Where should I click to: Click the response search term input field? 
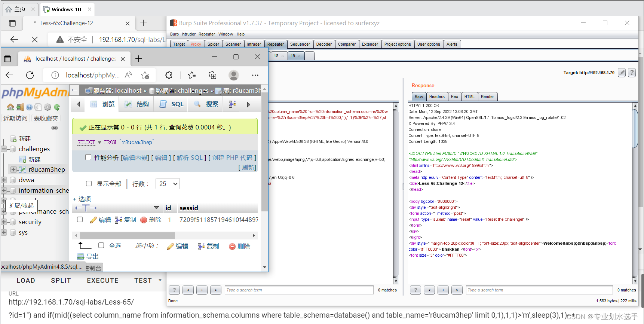click(539, 290)
